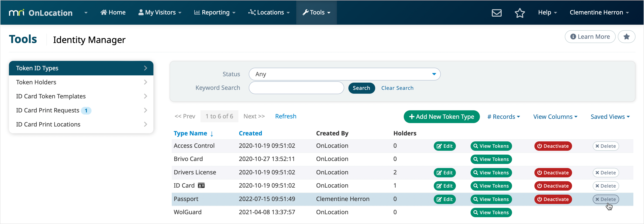644x224 pixels.
Task: Click the Tools breadcrumb heading
Action: 23,39
